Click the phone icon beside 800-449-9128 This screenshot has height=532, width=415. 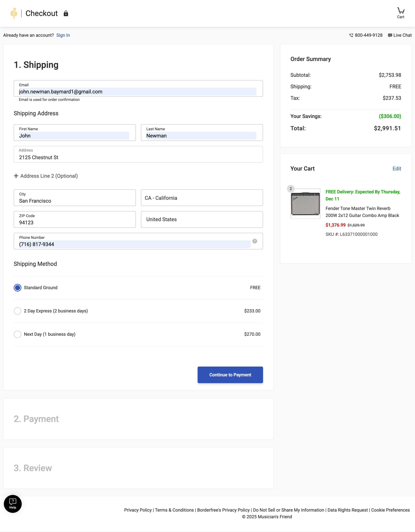coord(351,35)
